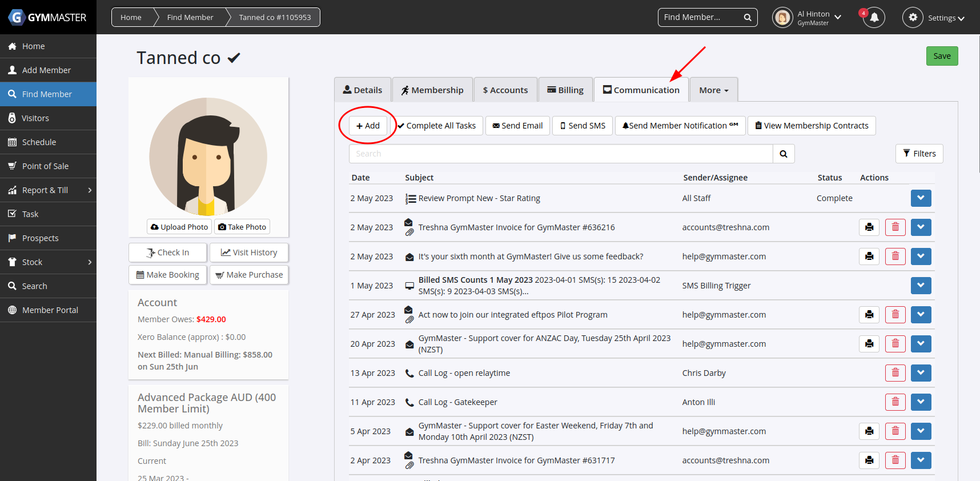Open the Billing tab
The width and height of the screenshot is (980, 481).
click(x=565, y=90)
